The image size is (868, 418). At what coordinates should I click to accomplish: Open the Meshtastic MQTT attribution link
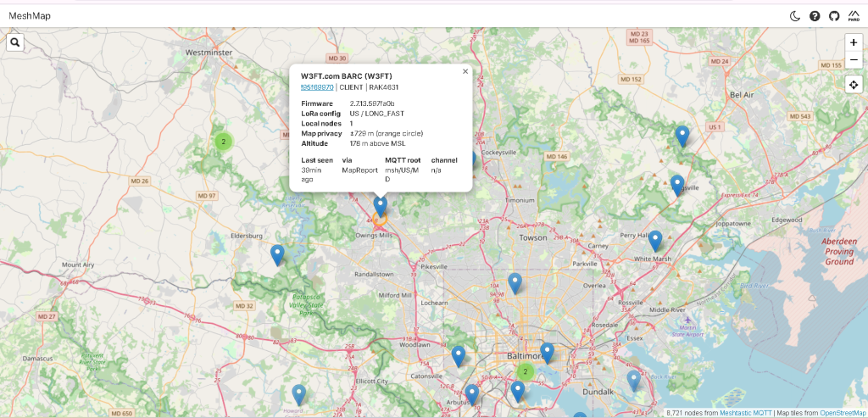pyautogui.click(x=745, y=413)
